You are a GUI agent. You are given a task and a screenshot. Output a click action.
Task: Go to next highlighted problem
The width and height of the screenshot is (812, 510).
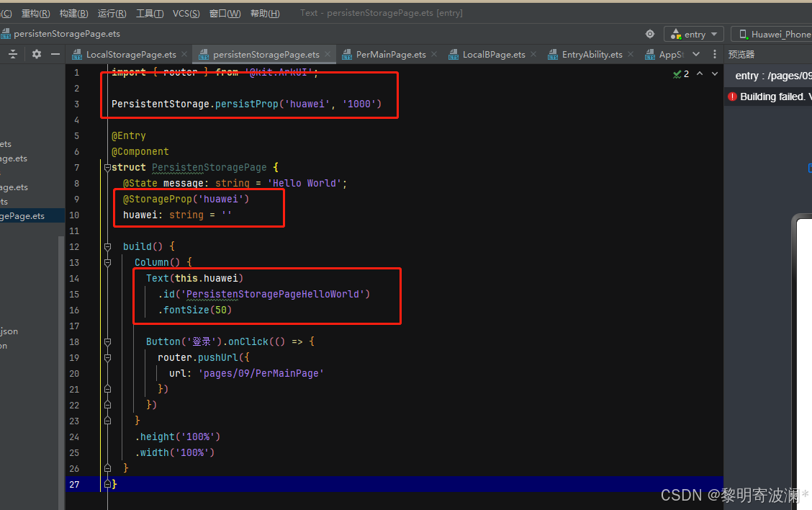(715, 73)
